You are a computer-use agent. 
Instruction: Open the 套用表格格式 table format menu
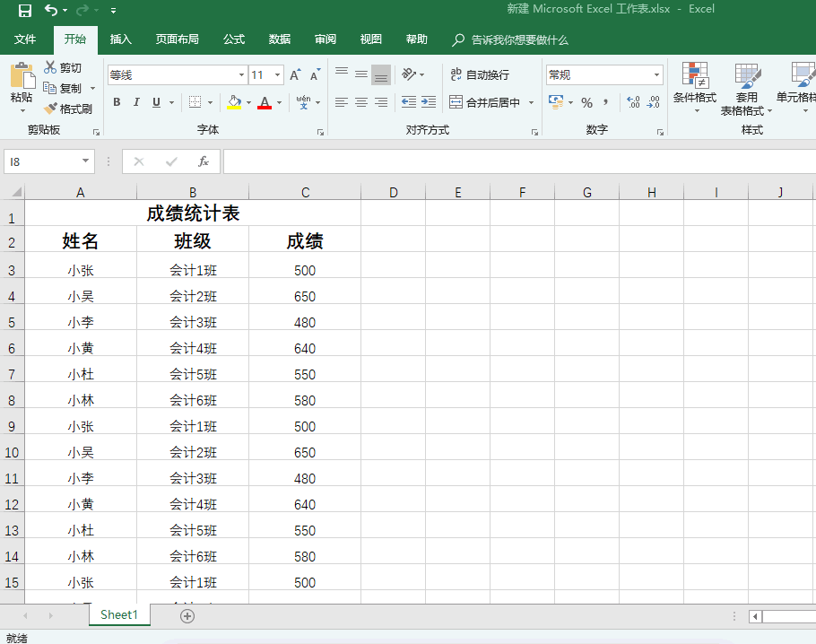(x=746, y=89)
